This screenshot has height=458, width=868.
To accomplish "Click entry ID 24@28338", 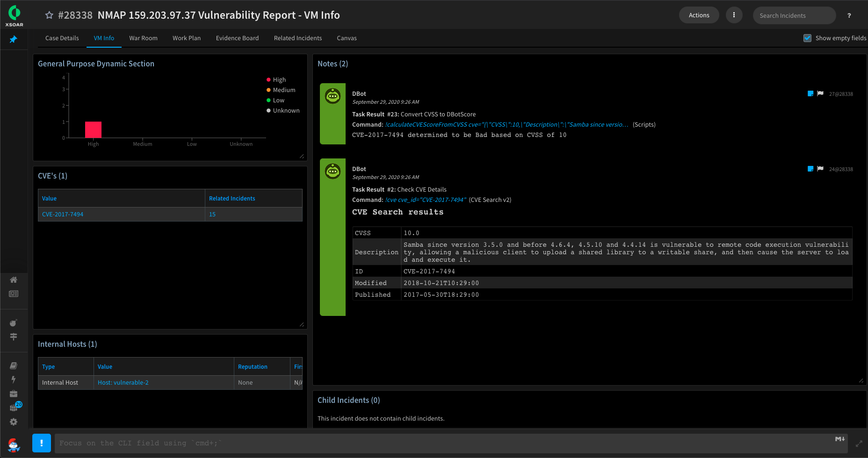I will pyautogui.click(x=841, y=169).
